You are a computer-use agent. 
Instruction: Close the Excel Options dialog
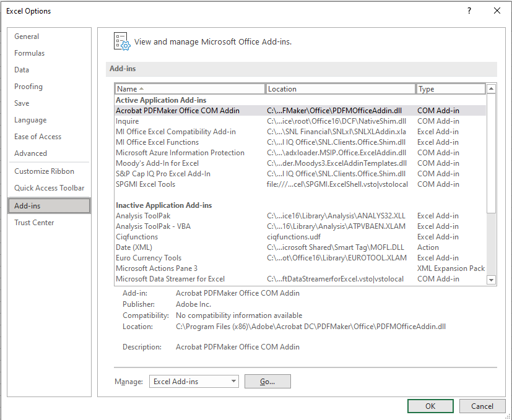pos(497,11)
